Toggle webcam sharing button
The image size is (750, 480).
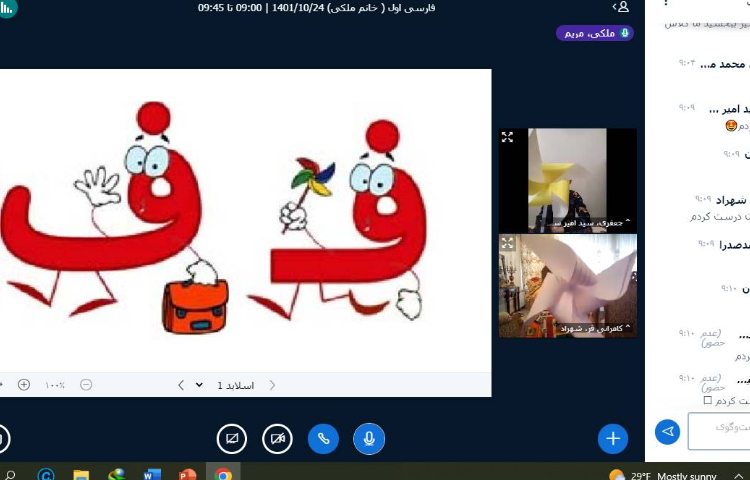click(277, 438)
